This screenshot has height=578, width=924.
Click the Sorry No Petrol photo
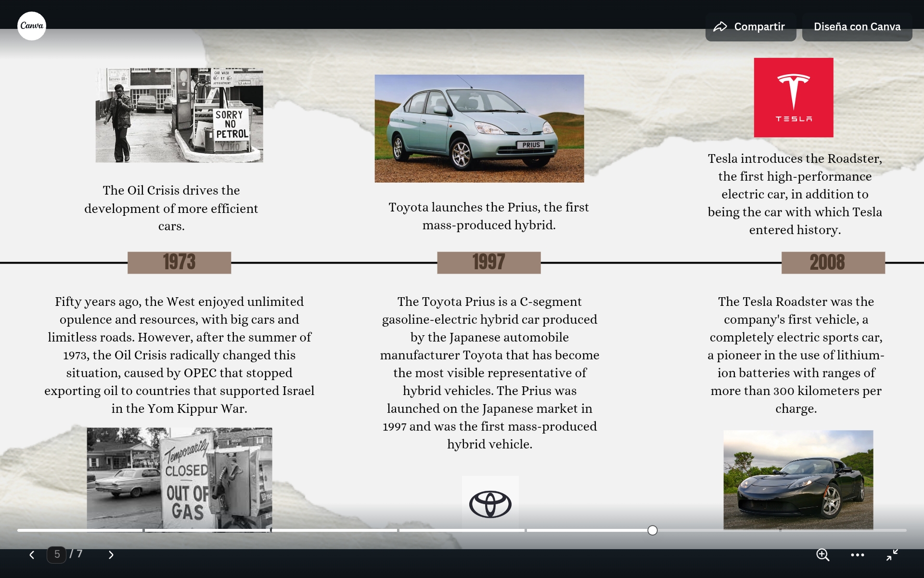click(179, 115)
